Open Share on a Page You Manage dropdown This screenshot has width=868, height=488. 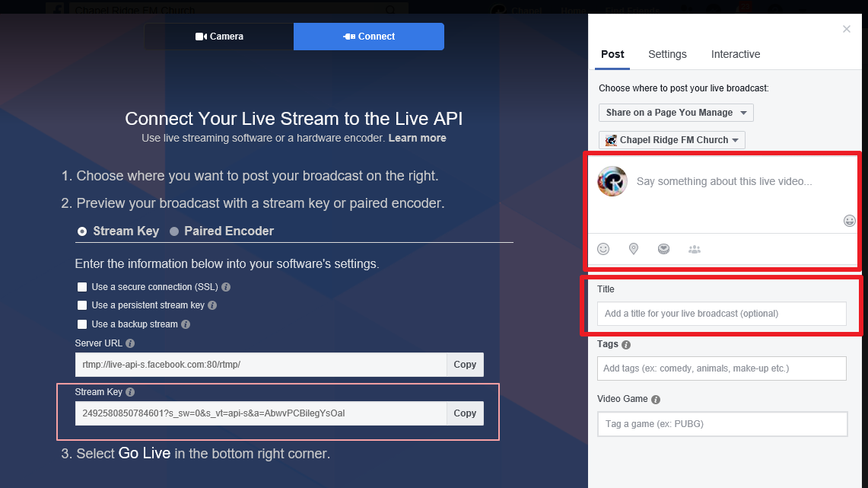[676, 113]
